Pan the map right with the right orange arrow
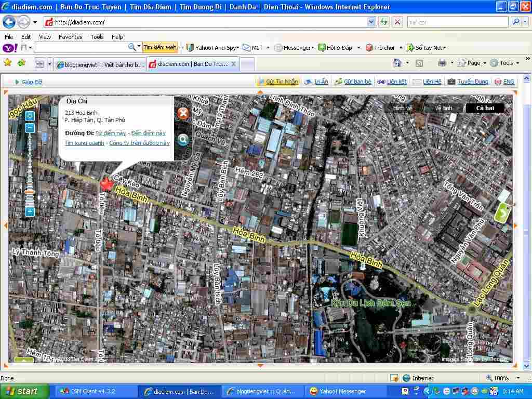Image resolution: width=532 pixels, height=399 pixels. pyautogui.click(x=516, y=225)
